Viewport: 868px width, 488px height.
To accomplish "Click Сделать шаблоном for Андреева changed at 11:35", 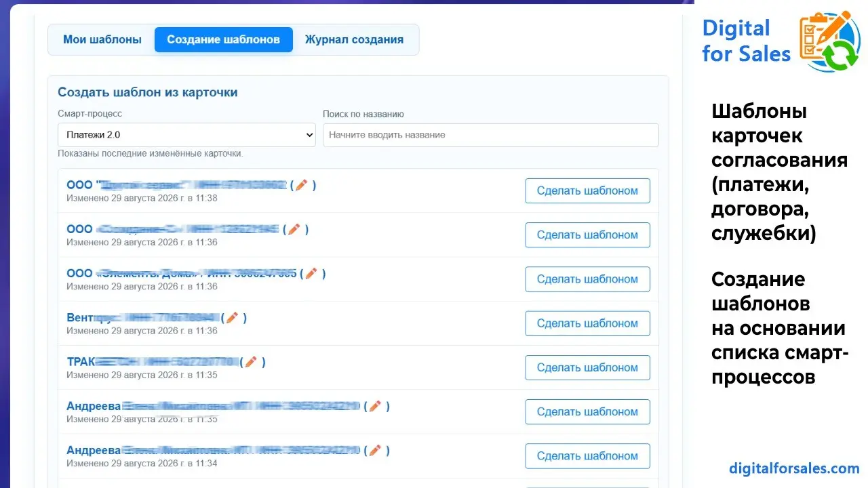I will point(587,411).
